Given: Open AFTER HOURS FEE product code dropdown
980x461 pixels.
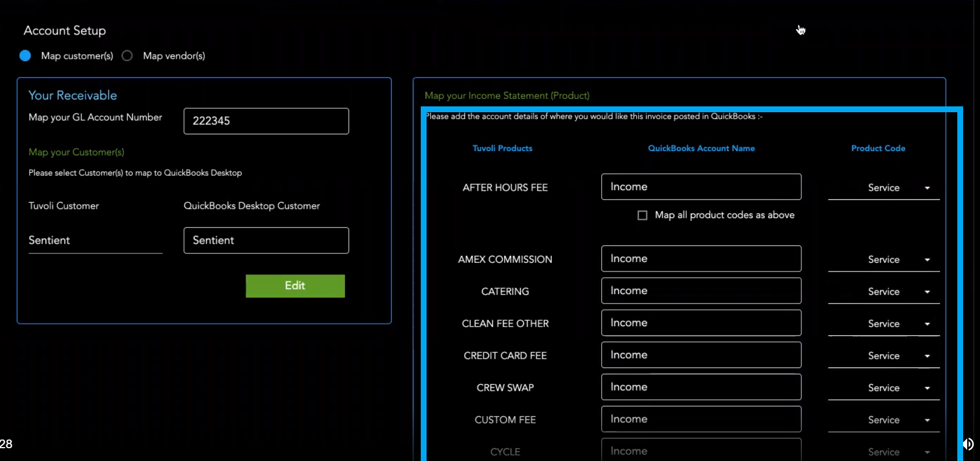Looking at the screenshot, I should (x=883, y=188).
